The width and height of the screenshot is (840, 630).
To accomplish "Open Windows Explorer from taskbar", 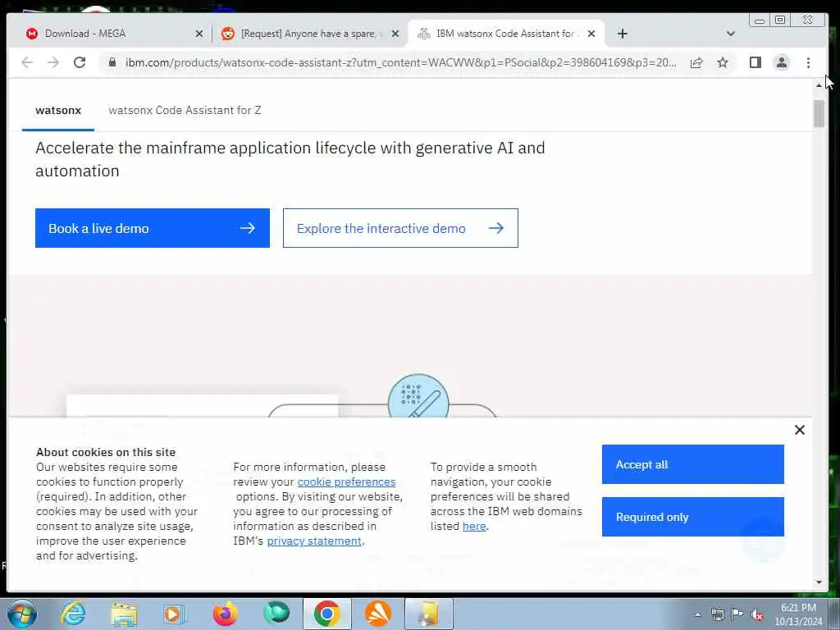I will click(125, 614).
